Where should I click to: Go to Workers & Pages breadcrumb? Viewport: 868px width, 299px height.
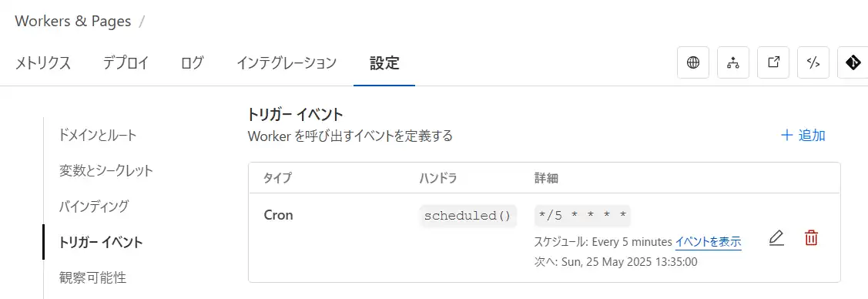tap(73, 22)
